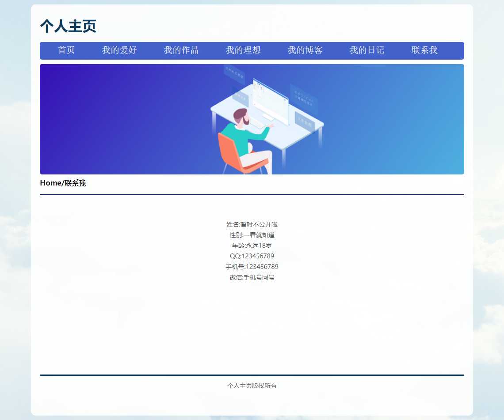Open 我的日记 in the nav bar

(x=367, y=50)
